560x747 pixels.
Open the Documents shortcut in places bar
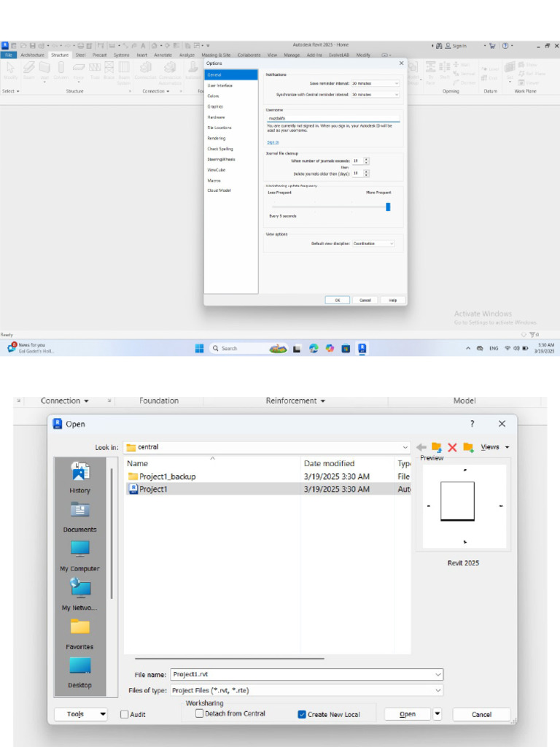point(79,517)
